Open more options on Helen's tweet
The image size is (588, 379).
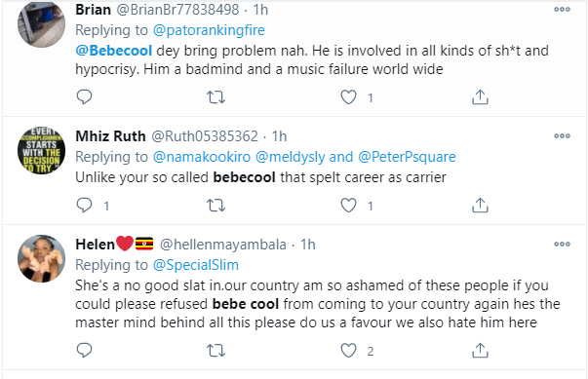tap(562, 245)
